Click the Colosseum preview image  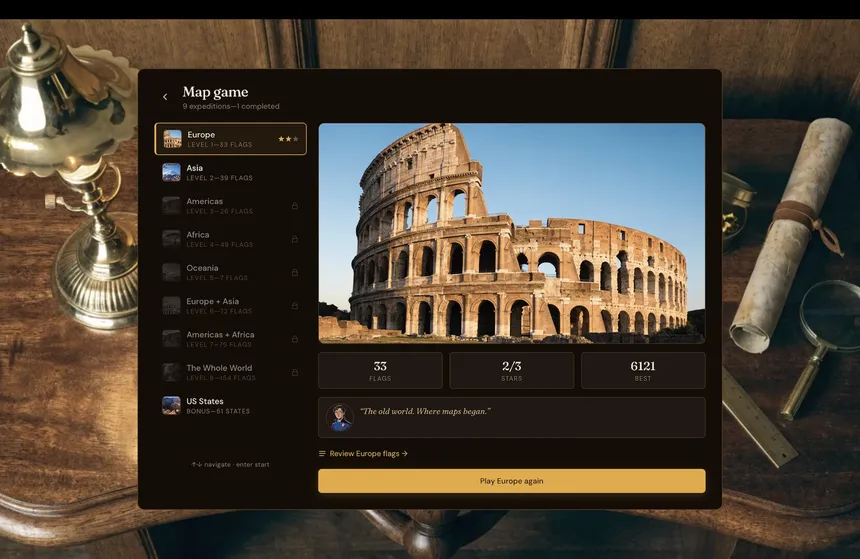click(511, 233)
